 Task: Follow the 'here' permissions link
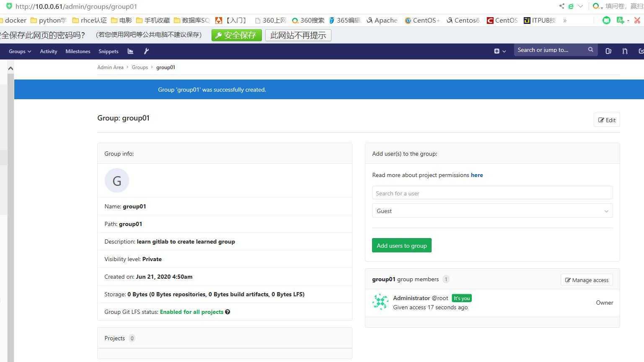(476, 175)
